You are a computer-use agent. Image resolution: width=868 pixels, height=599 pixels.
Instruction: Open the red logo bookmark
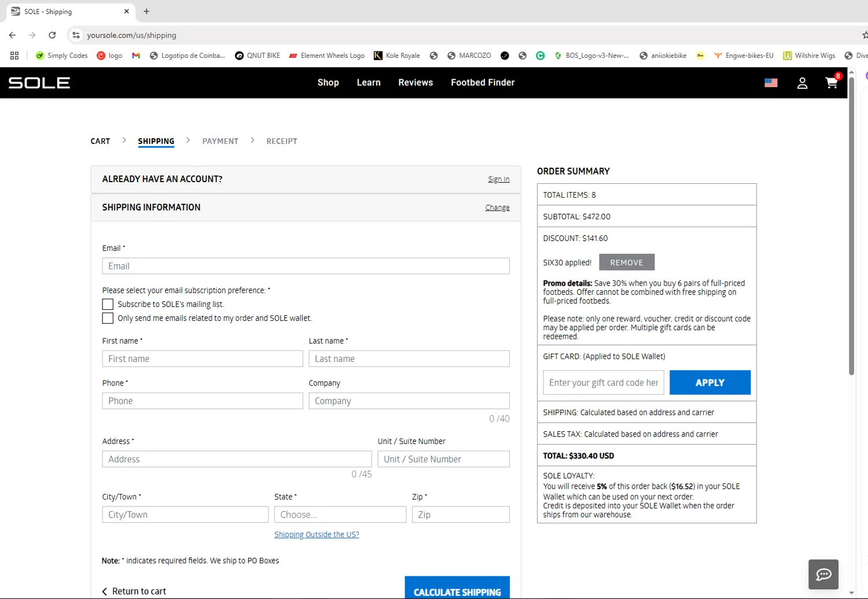click(109, 56)
